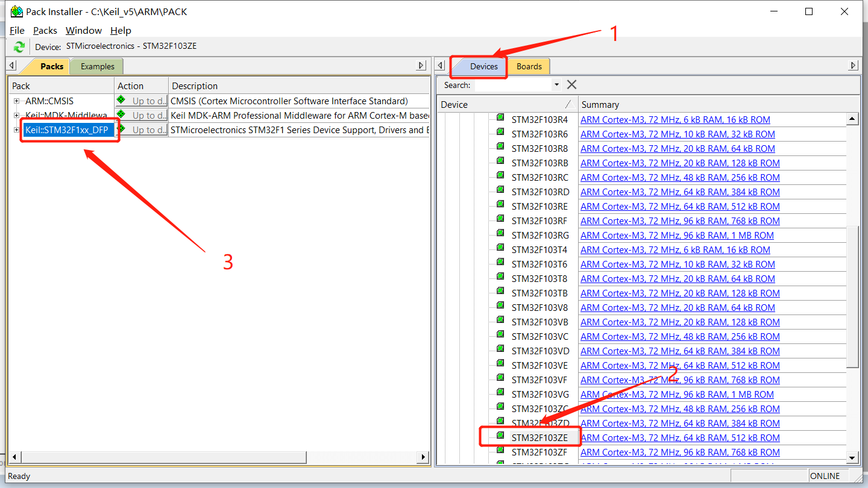Open the STM32F103VG summary link
The image size is (868, 488).
coord(677,395)
